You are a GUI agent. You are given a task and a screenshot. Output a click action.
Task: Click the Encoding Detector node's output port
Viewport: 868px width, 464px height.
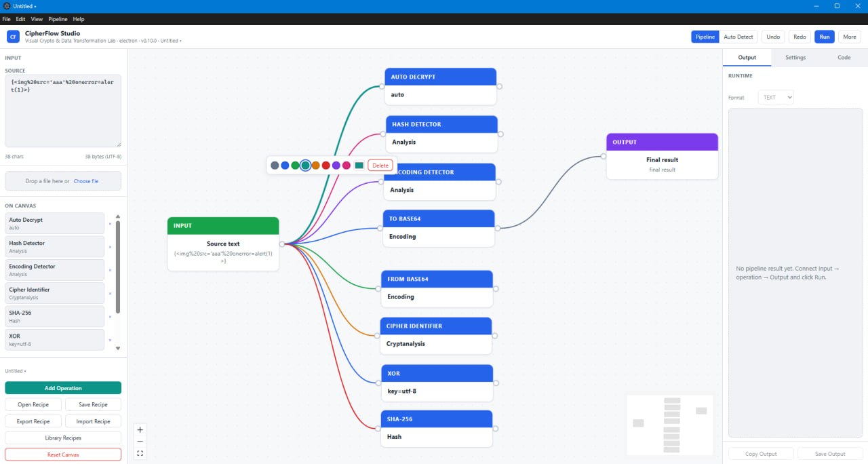(x=499, y=181)
